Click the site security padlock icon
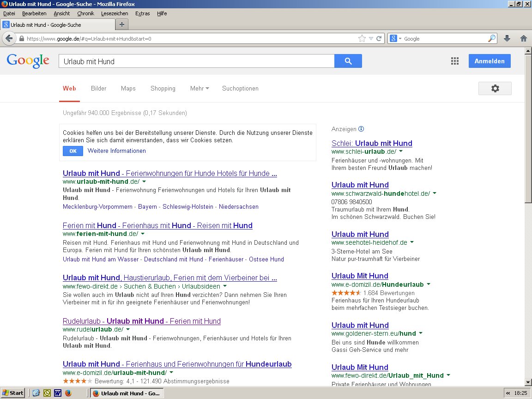The width and height of the screenshot is (532, 399). [x=22, y=38]
